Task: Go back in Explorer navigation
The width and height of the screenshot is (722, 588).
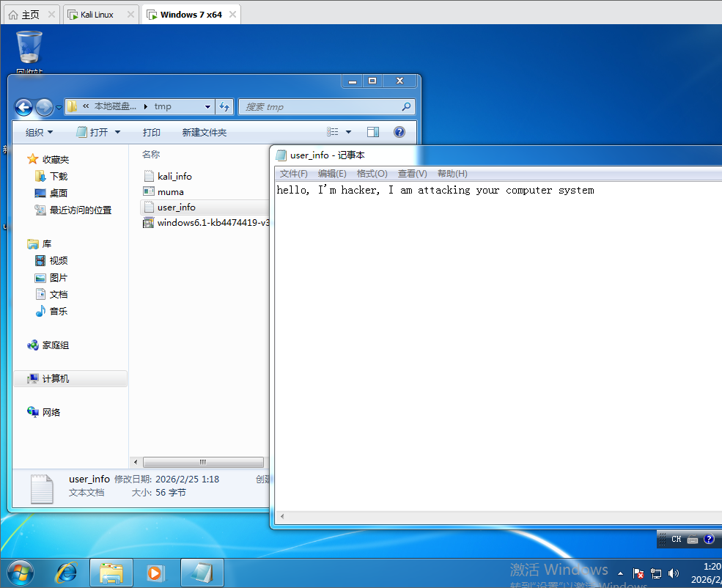Action: tap(23, 107)
